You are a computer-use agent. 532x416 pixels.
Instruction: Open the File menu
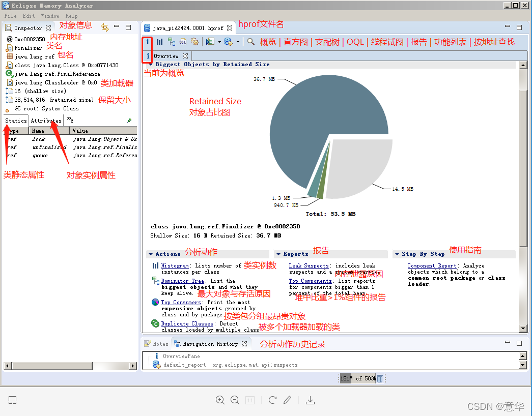click(x=10, y=16)
